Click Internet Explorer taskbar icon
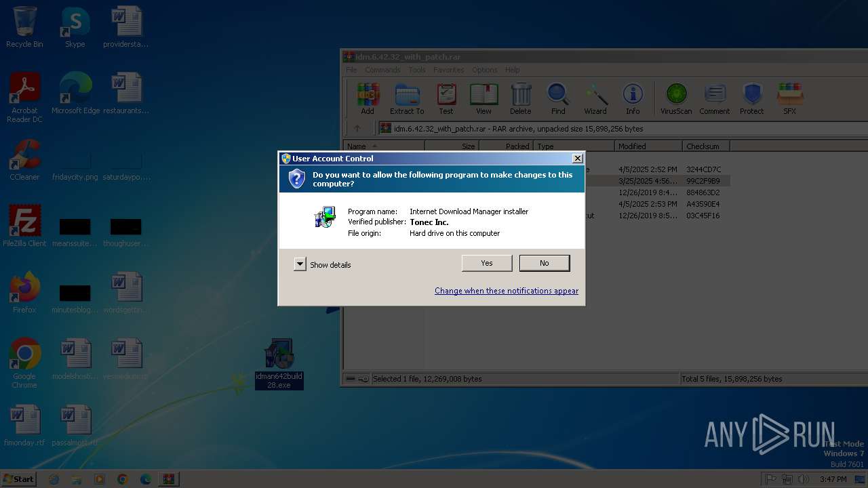This screenshot has height=488, width=868. click(54, 479)
